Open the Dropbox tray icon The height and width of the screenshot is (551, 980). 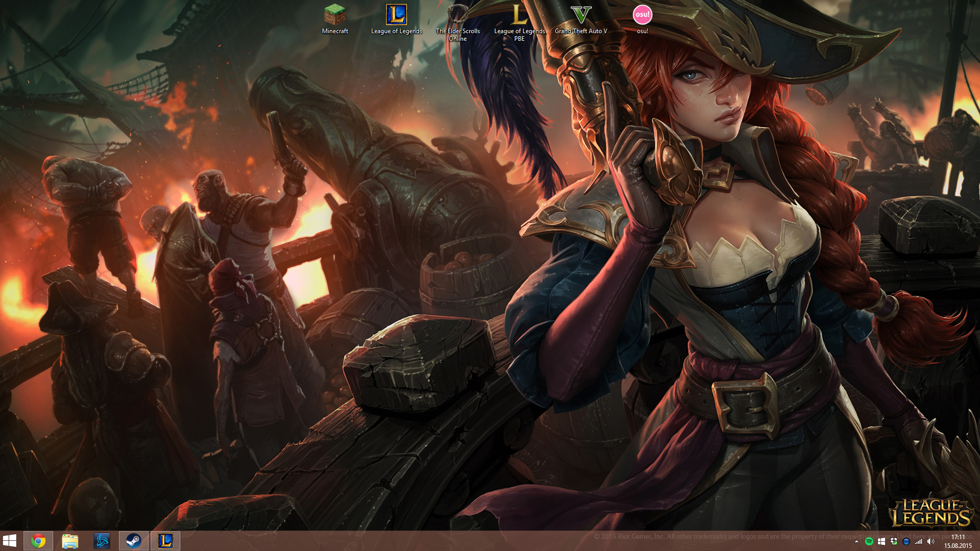[894, 541]
